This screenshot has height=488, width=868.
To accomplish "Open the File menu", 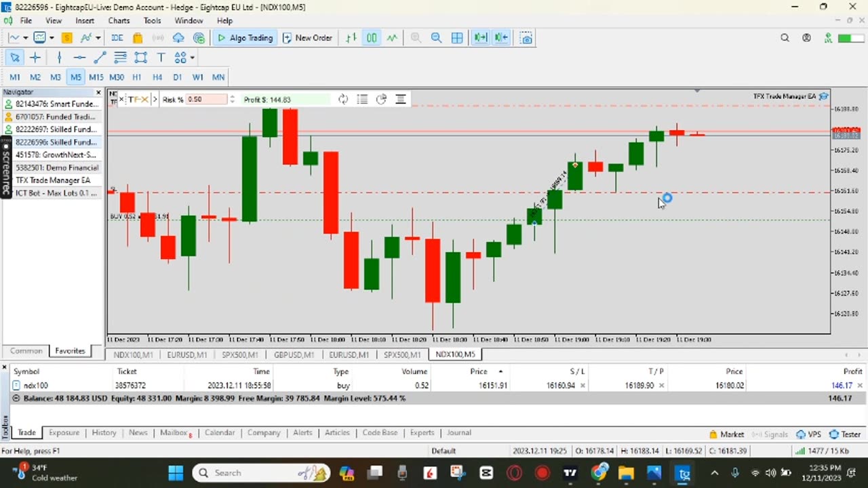I will click(26, 21).
